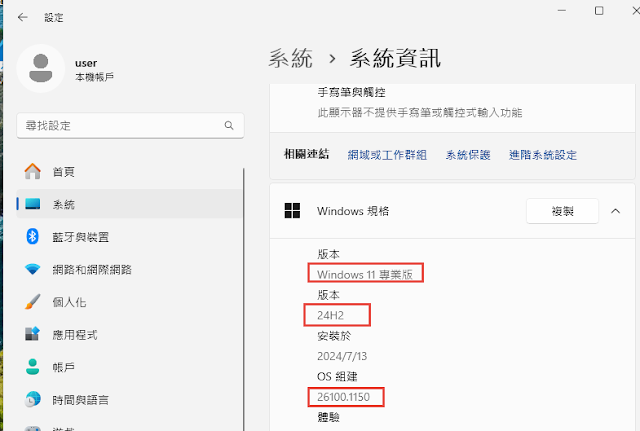The image size is (640, 431).
Task: Open 應用程式 settings
Action: [x=130, y=335]
